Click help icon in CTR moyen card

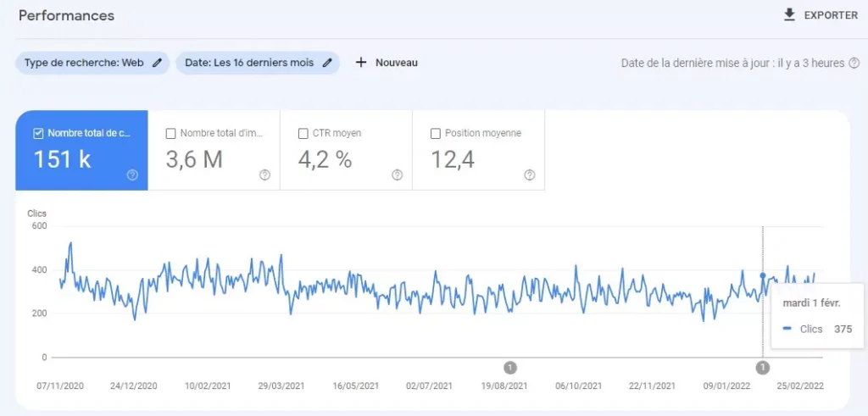coord(397,175)
